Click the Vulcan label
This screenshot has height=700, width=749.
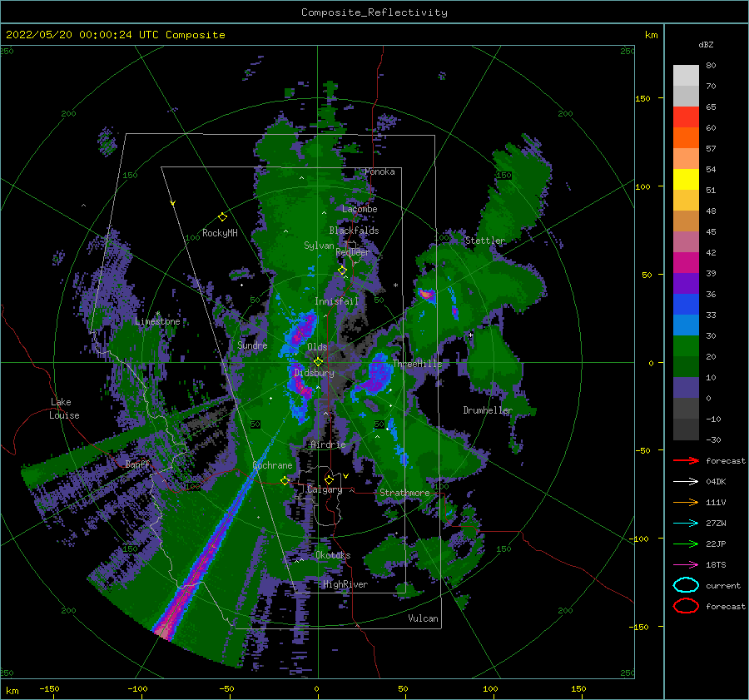(x=423, y=618)
